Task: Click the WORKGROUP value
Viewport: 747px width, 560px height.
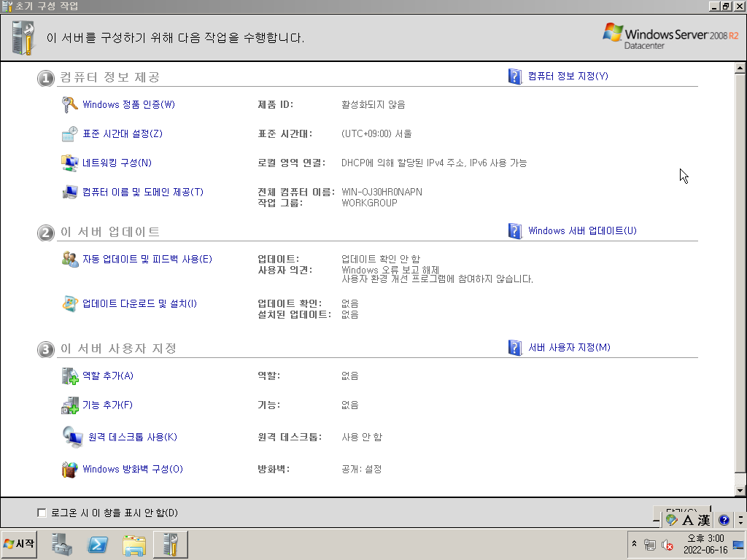Action: pyautogui.click(x=370, y=203)
